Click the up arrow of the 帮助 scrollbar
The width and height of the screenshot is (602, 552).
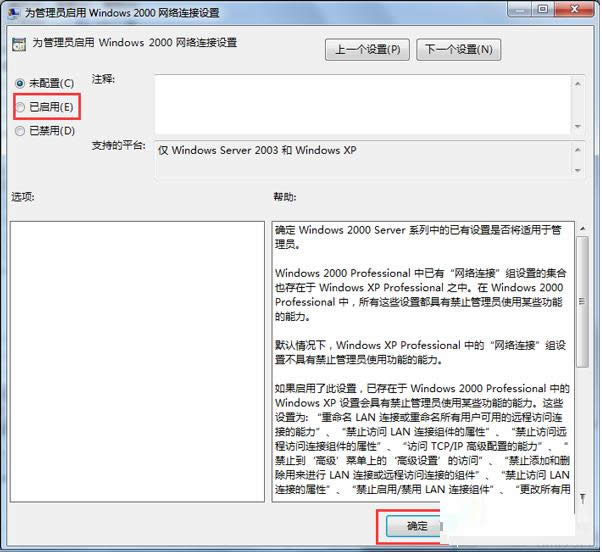point(583,229)
